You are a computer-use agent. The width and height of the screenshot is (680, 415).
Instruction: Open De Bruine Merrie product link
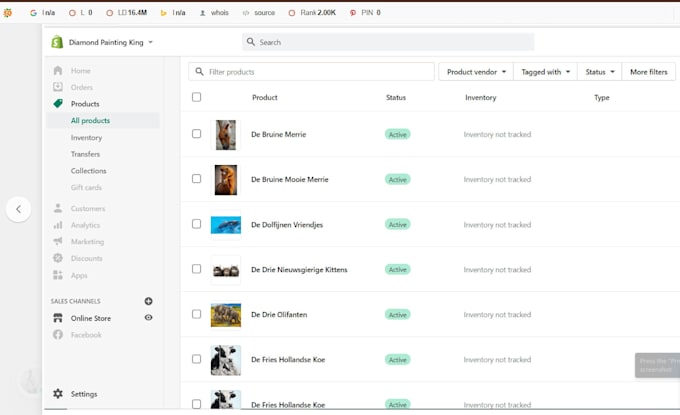tap(278, 134)
